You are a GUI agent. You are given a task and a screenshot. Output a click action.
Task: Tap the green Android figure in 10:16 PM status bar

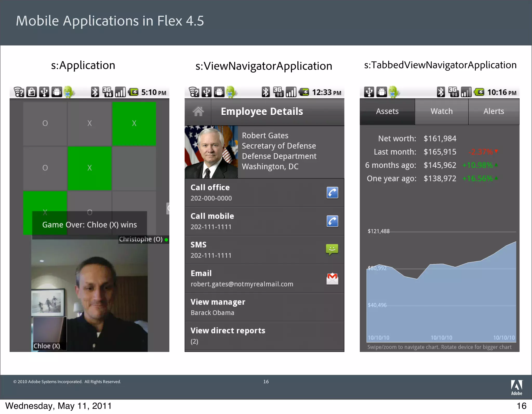(x=394, y=92)
